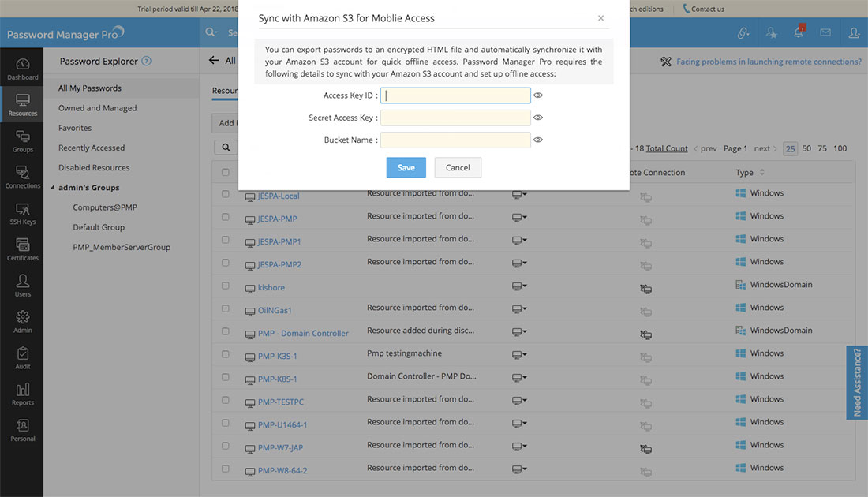
Task: Click the Connections sidebar icon
Action: (22, 177)
